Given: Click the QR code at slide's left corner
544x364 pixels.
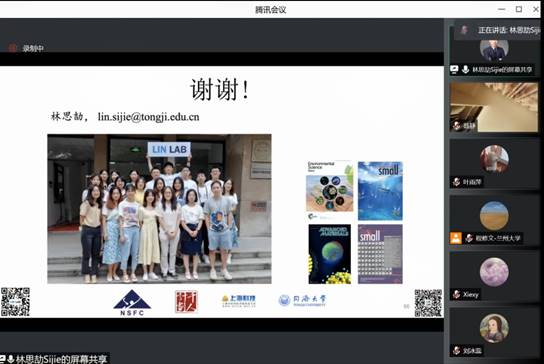Looking at the screenshot, I should 15,302.
